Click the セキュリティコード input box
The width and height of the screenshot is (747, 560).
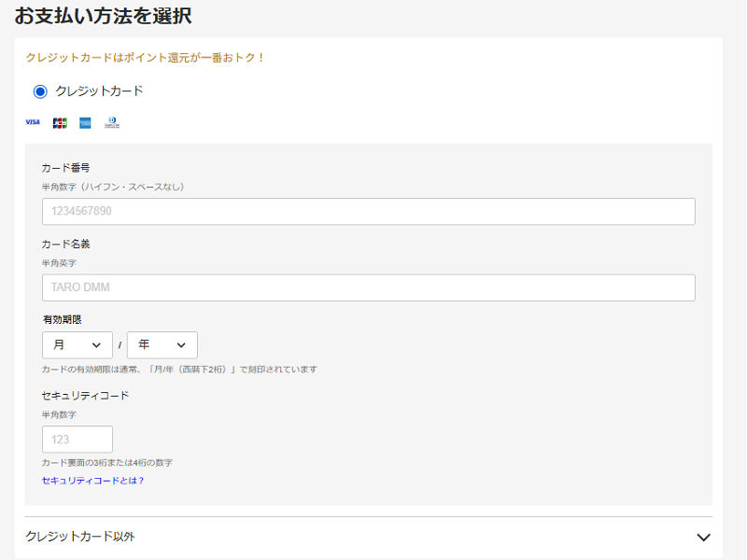pos(78,440)
